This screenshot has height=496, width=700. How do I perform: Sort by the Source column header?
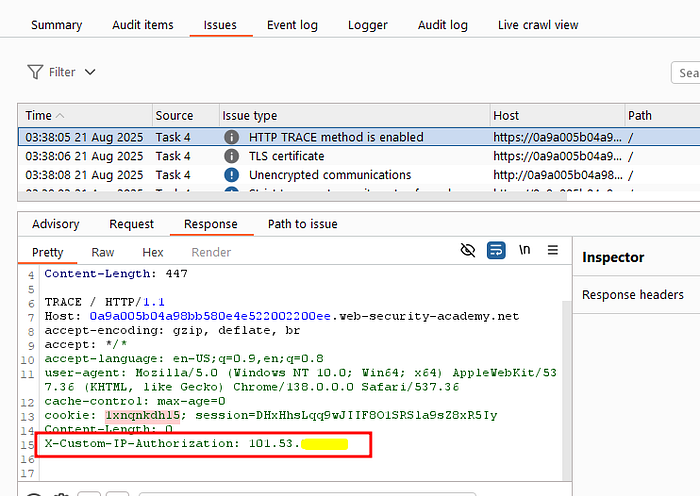click(186, 116)
